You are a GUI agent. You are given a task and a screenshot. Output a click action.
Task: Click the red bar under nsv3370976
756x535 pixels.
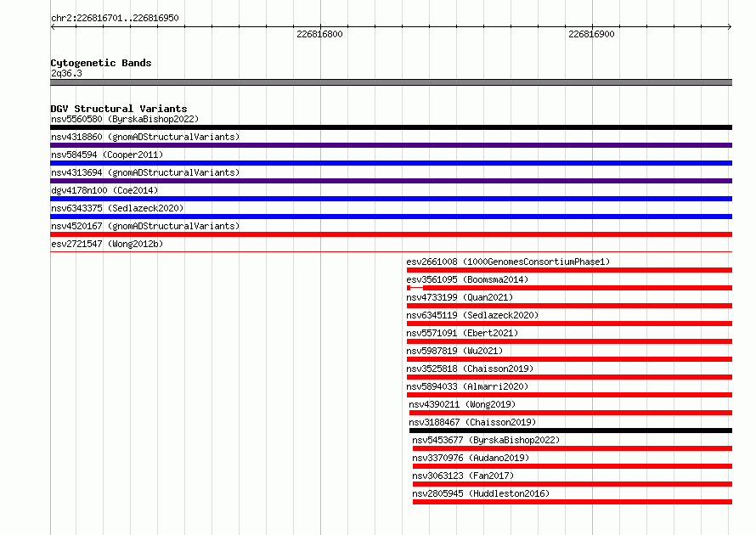[x=573, y=466]
